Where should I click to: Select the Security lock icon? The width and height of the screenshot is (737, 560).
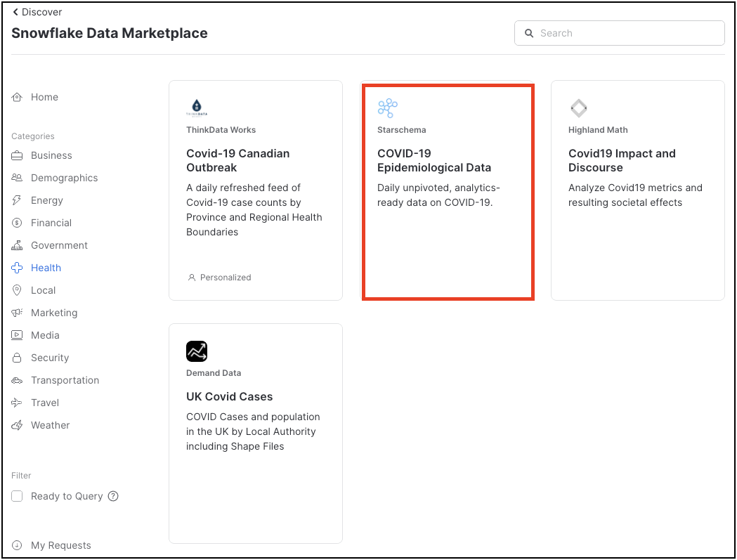(17, 358)
